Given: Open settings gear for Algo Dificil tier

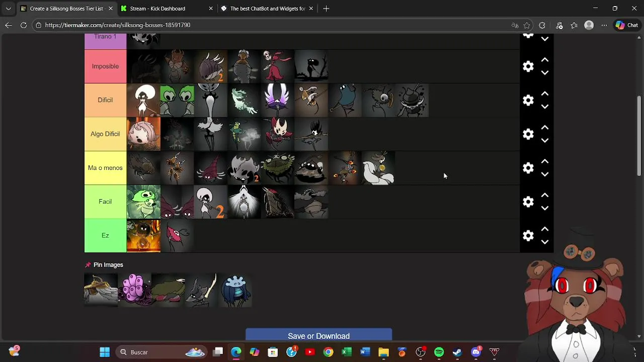Looking at the screenshot, I should pos(528,134).
